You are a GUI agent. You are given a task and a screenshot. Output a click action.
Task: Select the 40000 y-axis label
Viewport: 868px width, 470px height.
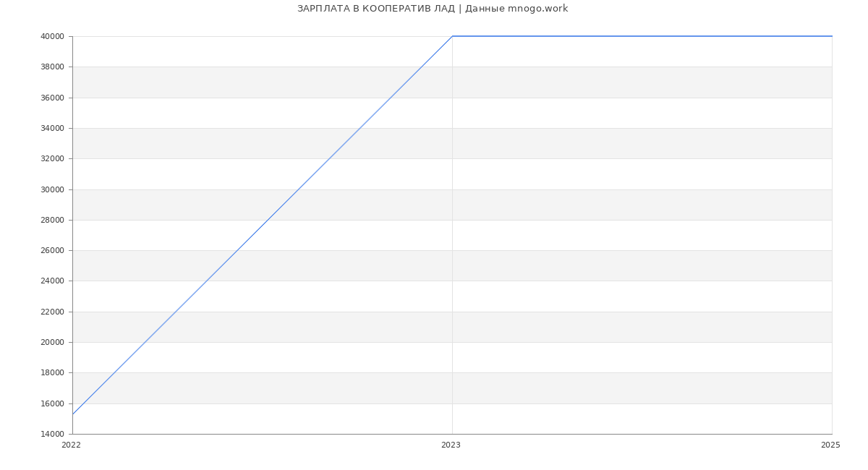tap(52, 37)
